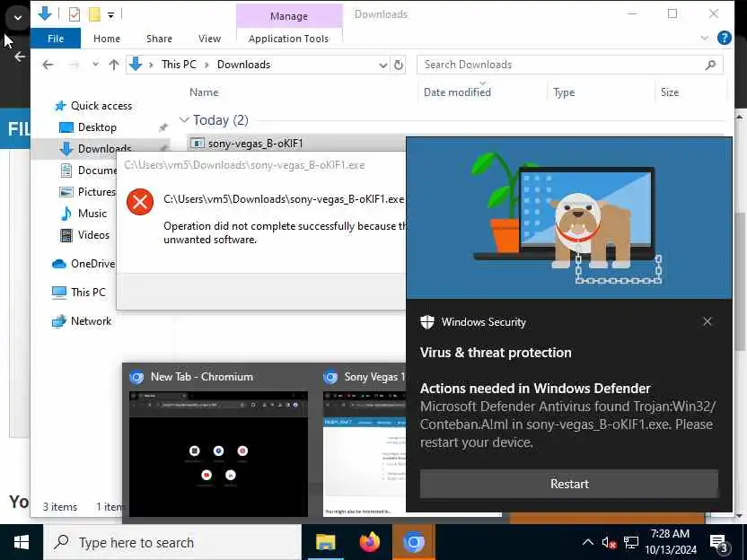The image size is (747, 560).
Task: Show hidden system tray icons
Action: pos(588,542)
